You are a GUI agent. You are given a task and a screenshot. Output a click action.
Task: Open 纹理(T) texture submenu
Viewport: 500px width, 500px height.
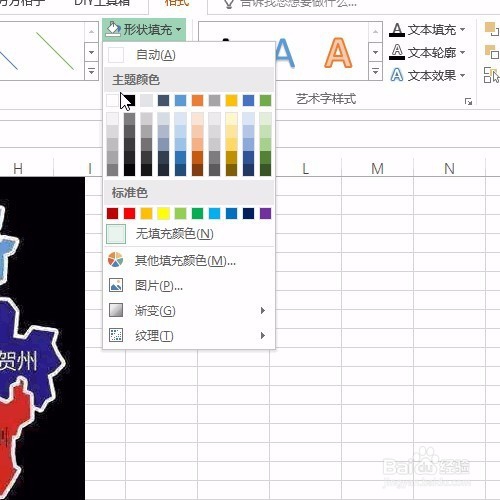[189, 335]
